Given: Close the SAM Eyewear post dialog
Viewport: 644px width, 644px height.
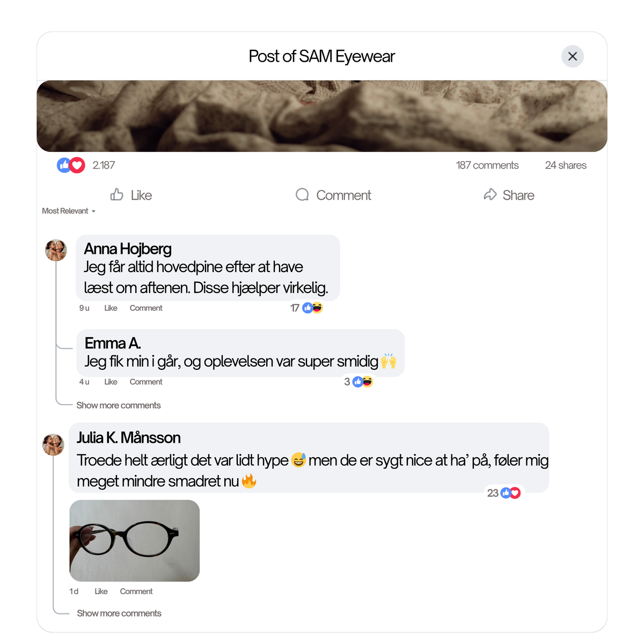Looking at the screenshot, I should point(573,56).
